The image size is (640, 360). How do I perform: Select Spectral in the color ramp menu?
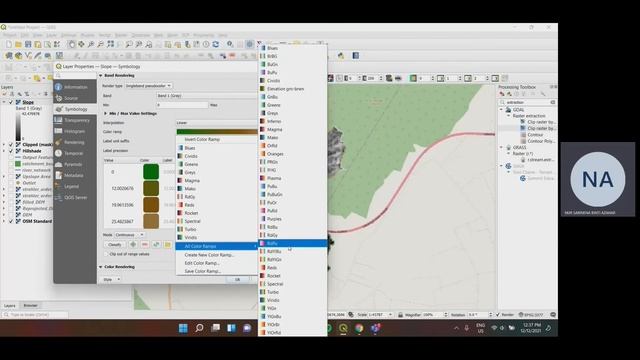point(216,221)
